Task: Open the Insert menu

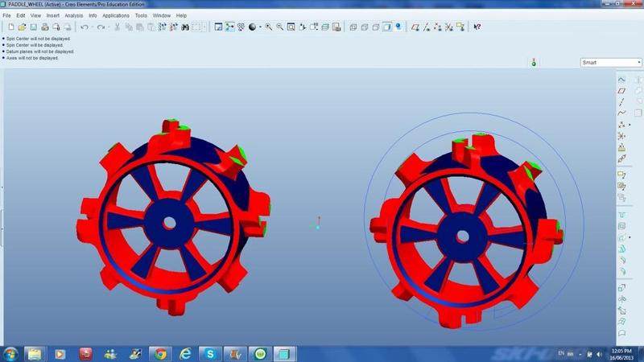Action: 53,15
